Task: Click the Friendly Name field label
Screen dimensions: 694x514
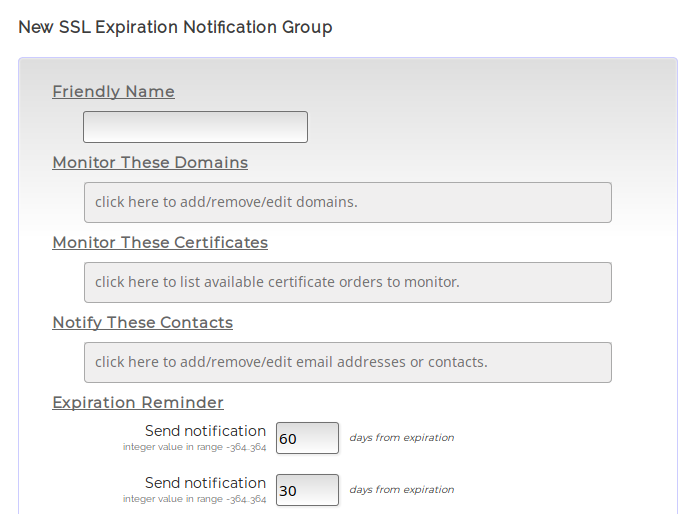Action: point(113,92)
